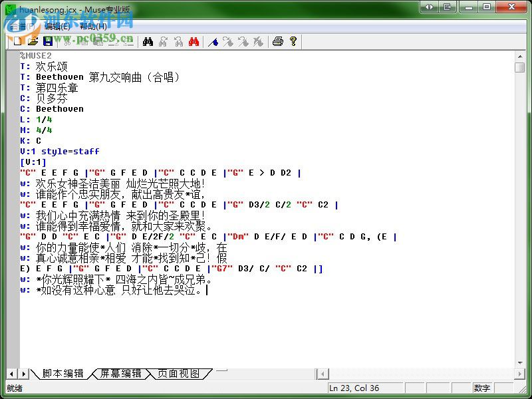Switch to the 页面视图 tab
The height and width of the screenshot is (399, 532).
(x=180, y=374)
